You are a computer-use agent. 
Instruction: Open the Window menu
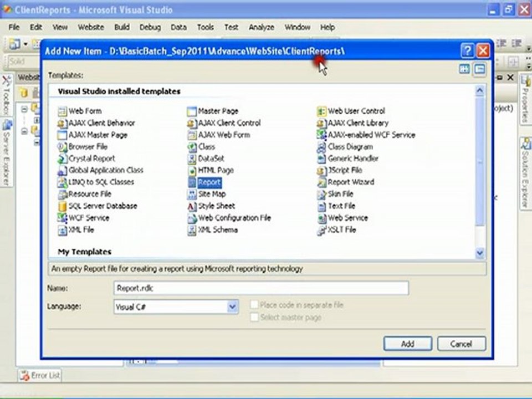point(297,27)
